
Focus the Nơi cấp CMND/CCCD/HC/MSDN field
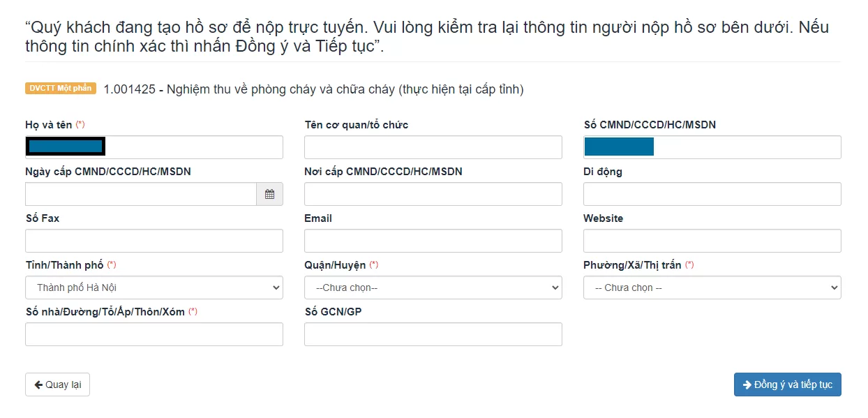tap(433, 194)
